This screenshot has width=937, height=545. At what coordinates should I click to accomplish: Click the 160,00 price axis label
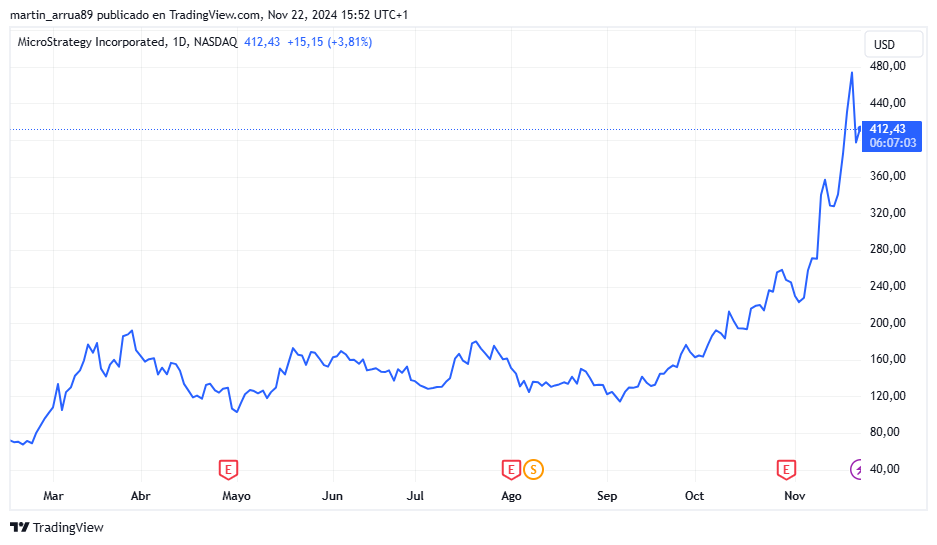(x=887, y=359)
